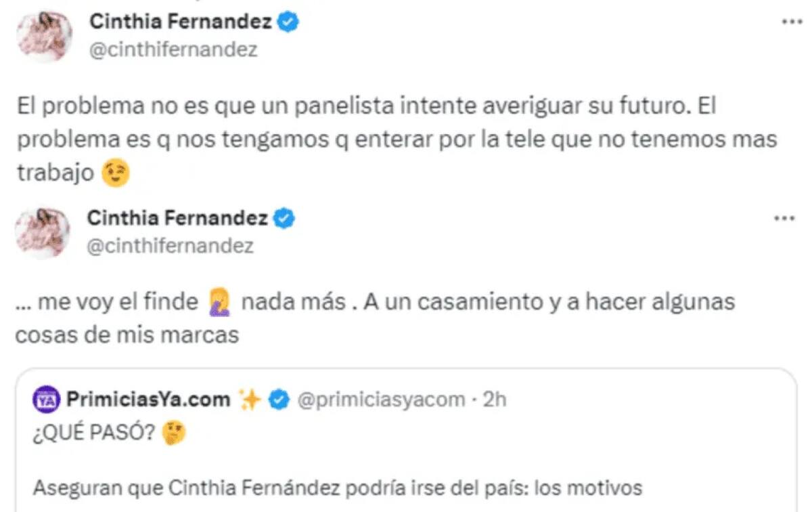Click the facepalm emoji in the second tweet
This screenshot has height=512, width=812.
click(220, 302)
